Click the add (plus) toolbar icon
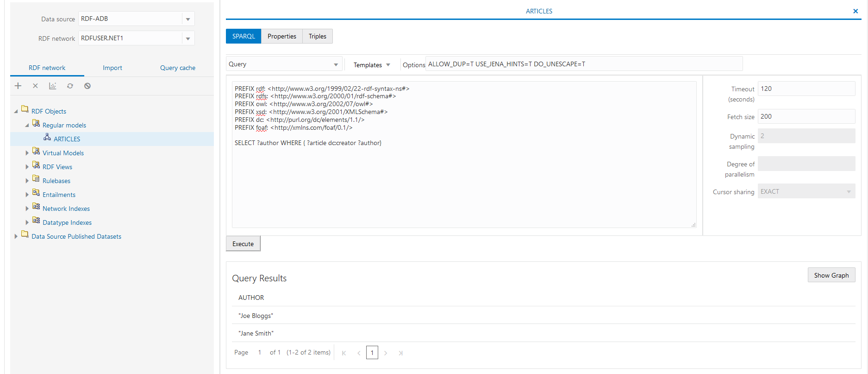Screen dimensions: 868x374 [x=18, y=86]
